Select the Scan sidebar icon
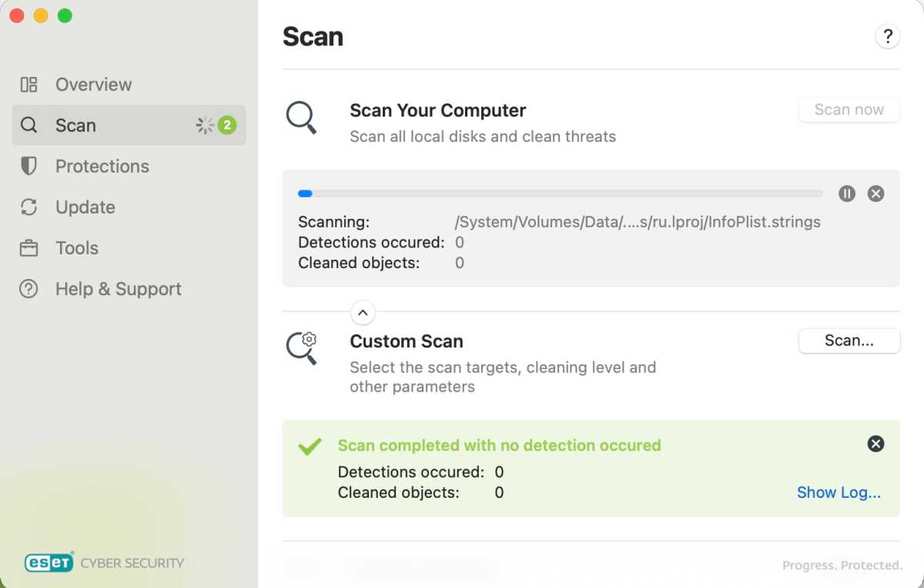This screenshot has width=924, height=588. coord(28,125)
